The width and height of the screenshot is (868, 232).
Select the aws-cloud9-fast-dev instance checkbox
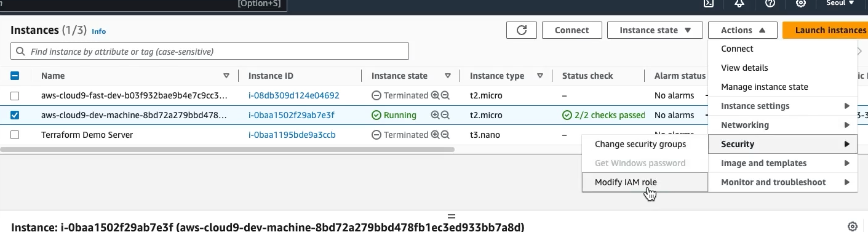[15, 95]
